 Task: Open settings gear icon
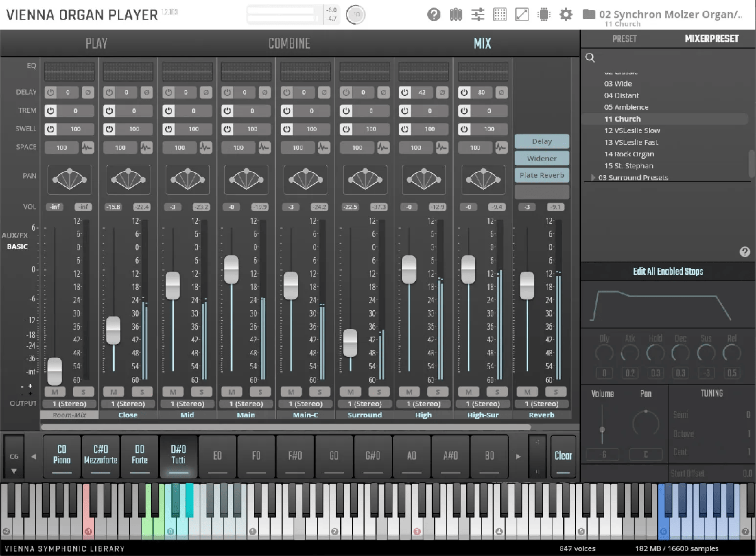pos(566,14)
